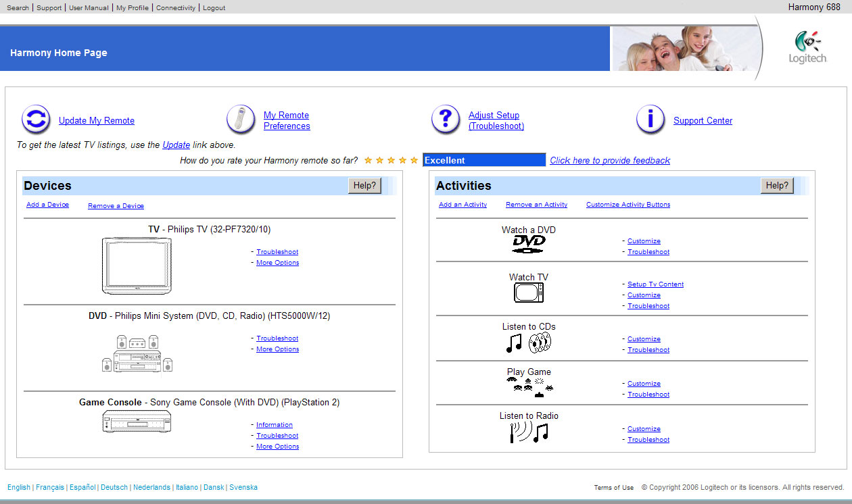Click Troubleshoot for Listen to Radio

click(648, 440)
